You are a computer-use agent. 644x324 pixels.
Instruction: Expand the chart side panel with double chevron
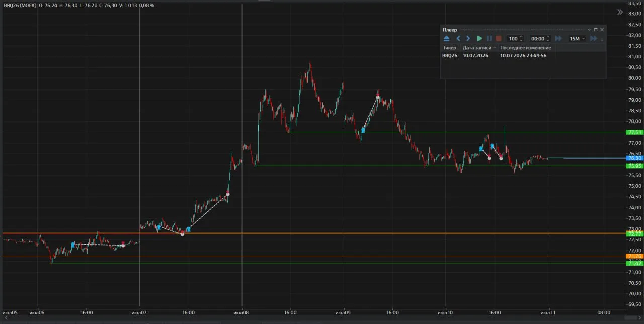coord(620,12)
